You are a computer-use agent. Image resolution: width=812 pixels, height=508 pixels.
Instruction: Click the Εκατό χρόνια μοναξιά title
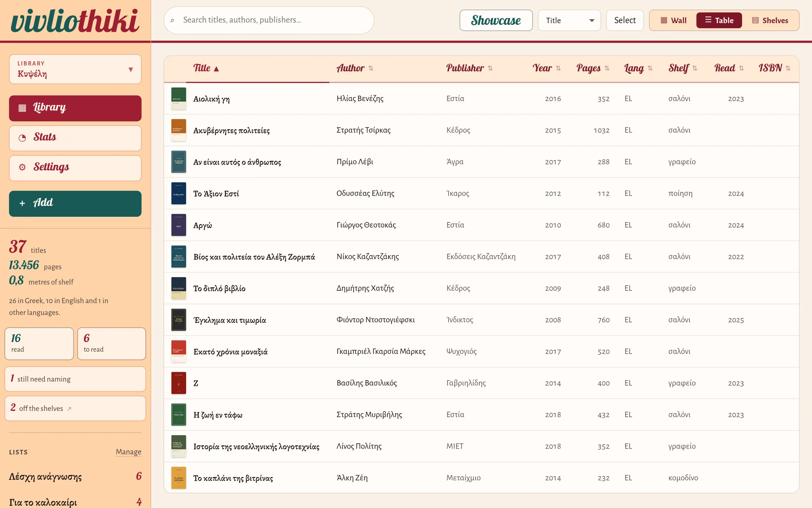pyautogui.click(x=231, y=352)
